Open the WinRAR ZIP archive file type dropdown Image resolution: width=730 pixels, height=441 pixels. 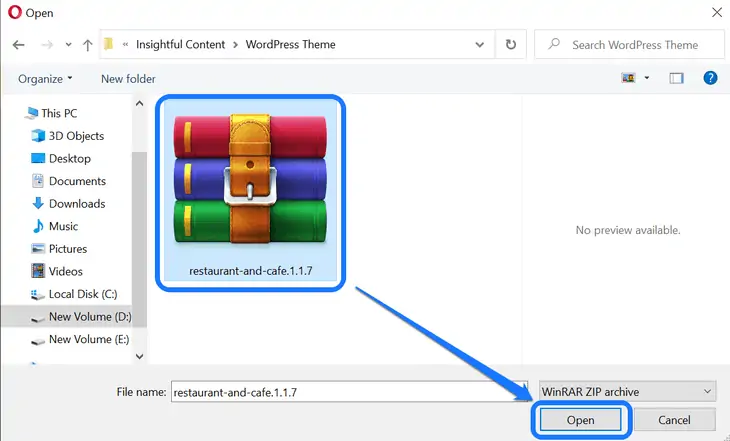[627, 392]
